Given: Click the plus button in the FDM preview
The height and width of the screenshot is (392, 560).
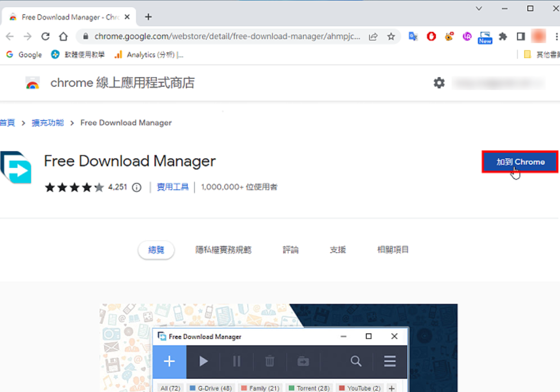Looking at the screenshot, I should pyautogui.click(x=169, y=362).
